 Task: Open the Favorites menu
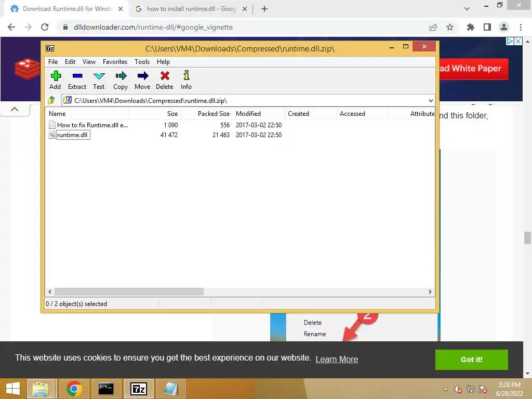(115, 62)
